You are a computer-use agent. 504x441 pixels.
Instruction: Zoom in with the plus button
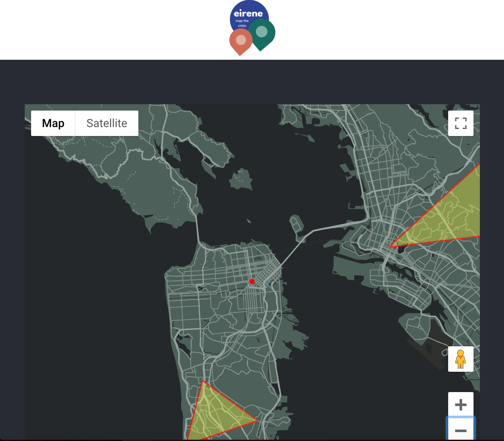tap(461, 404)
